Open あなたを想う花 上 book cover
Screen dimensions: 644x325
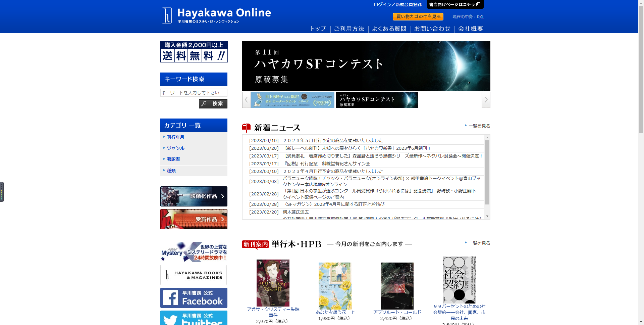click(335, 286)
